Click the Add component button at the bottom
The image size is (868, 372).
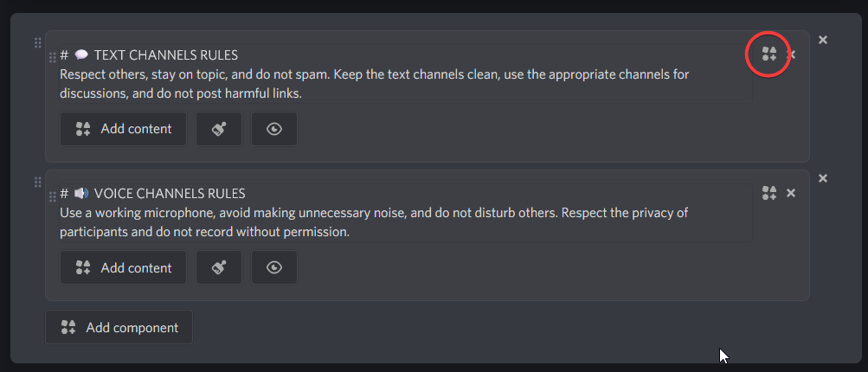pos(119,327)
